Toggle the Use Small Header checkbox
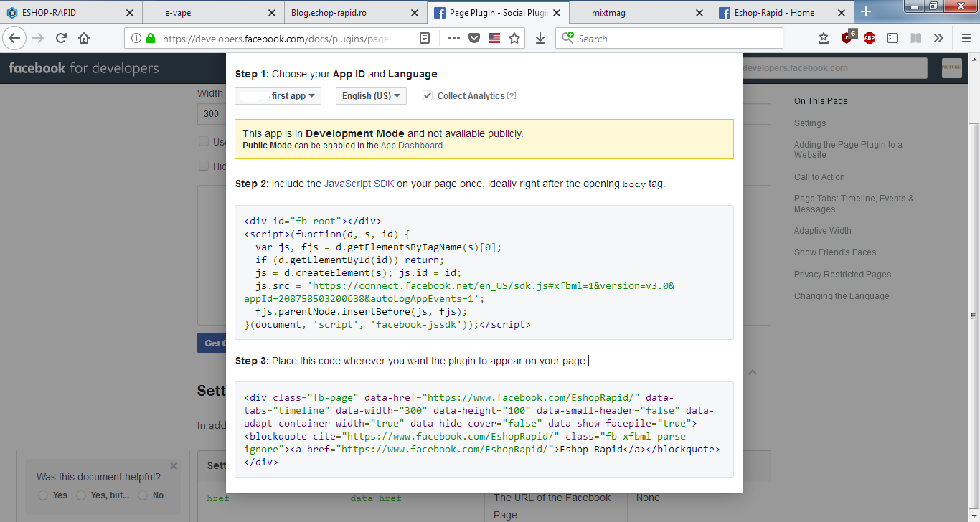Image resolution: width=980 pixels, height=522 pixels. 204,142
